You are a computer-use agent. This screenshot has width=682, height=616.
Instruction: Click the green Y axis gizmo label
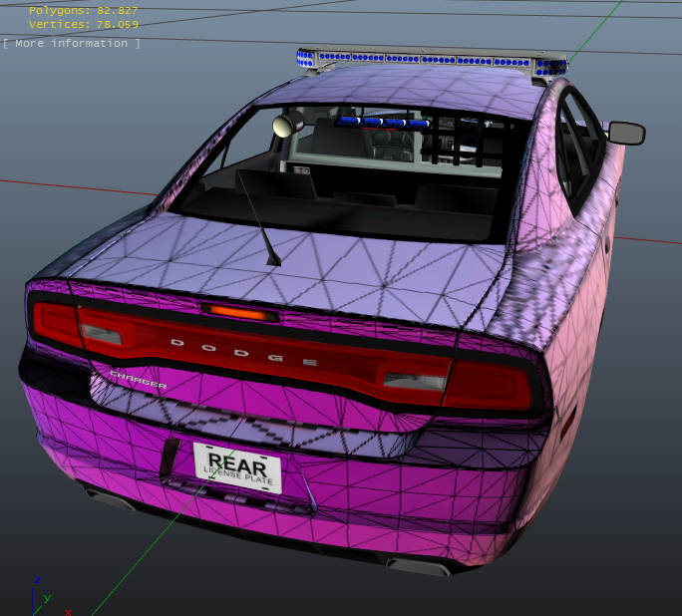pos(47,598)
